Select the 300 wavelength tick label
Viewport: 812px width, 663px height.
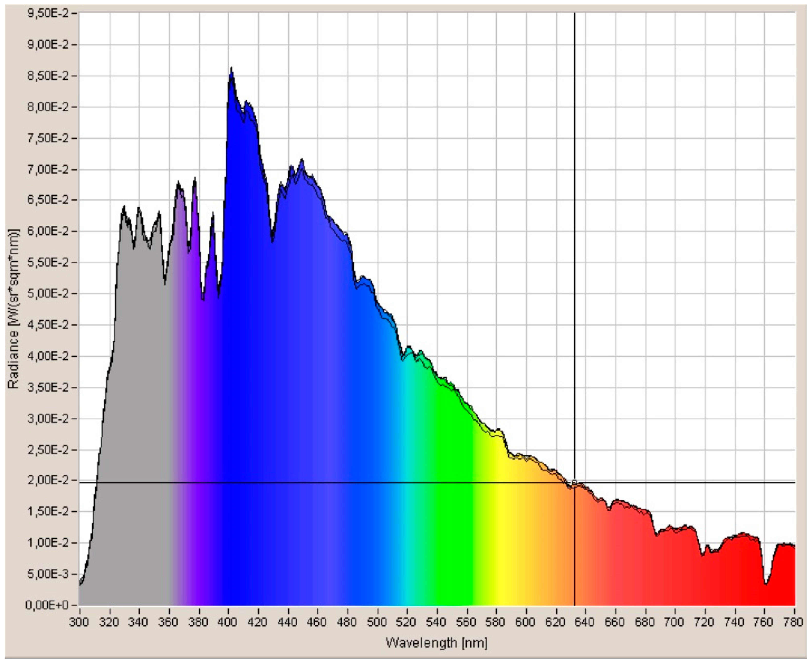(79, 622)
